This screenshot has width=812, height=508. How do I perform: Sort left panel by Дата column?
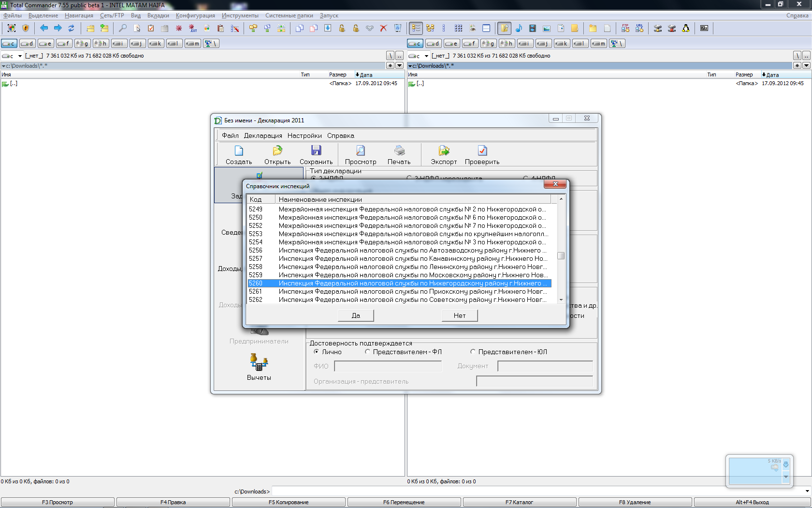pos(379,75)
